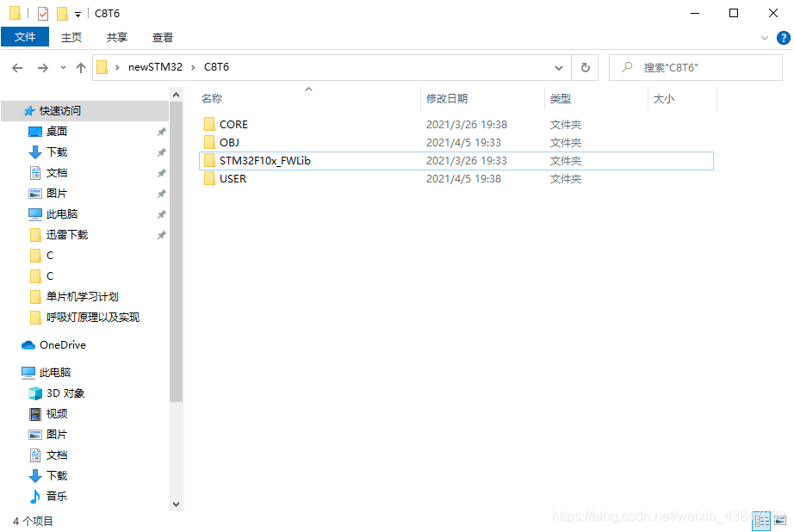Switch to the 查看 ribbon tab
794x532 pixels.
163,38
